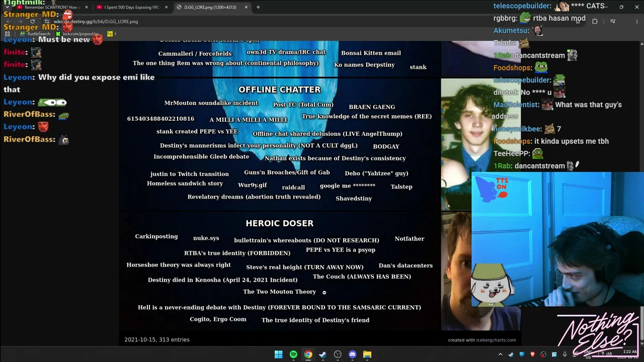Bookmark this page with the star
Image resolution: width=644 pixels, height=362 pixels.
[x=578, y=22]
